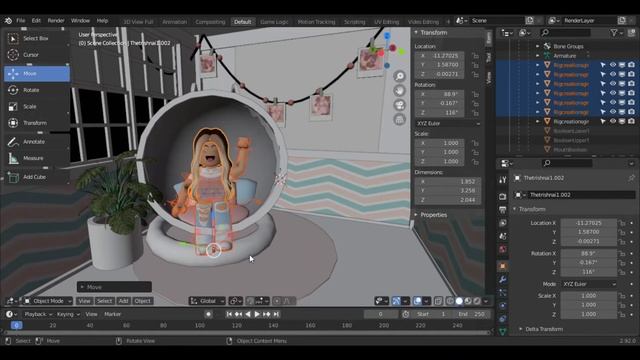The image size is (640, 360).
Task: Toggle auto keying record button
Action: point(209,314)
